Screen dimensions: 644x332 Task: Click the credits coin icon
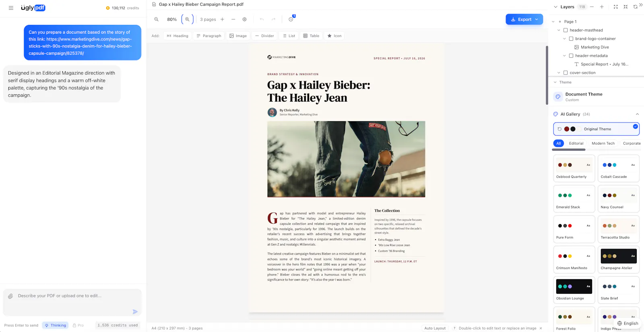[x=108, y=8]
